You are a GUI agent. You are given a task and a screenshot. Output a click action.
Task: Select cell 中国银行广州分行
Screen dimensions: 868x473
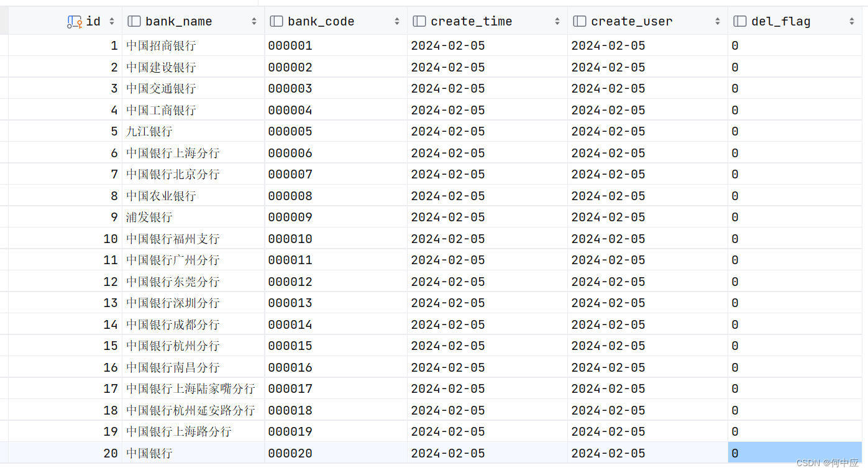(x=193, y=260)
